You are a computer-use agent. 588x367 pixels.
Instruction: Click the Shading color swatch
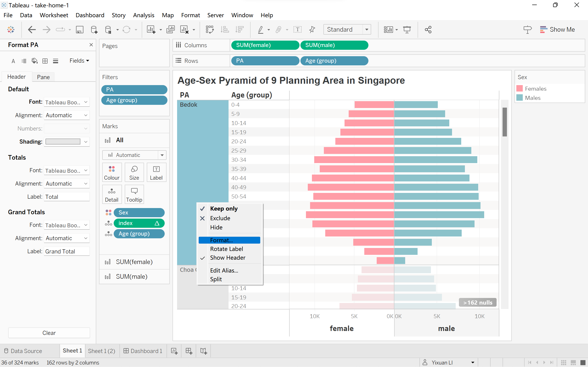[x=63, y=142]
